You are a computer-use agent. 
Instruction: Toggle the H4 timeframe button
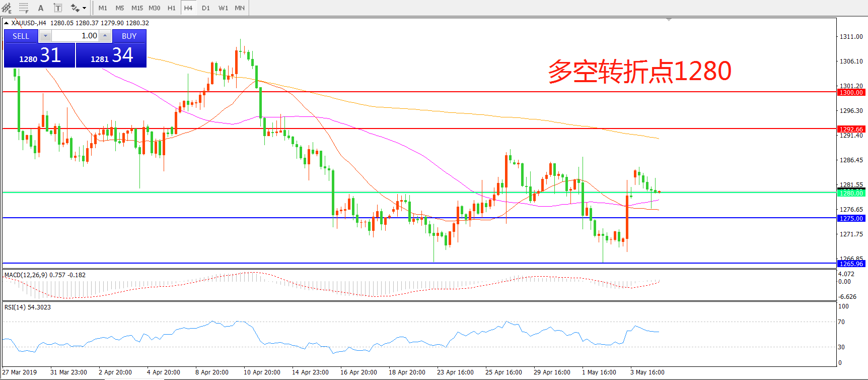tap(188, 8)
